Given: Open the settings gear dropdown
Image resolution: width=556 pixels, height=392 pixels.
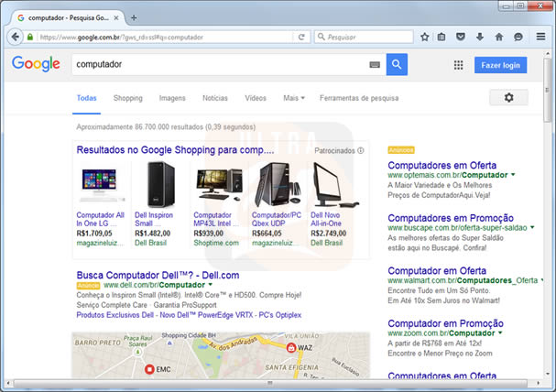Looking at the screenshot, I should pyautogui.click(x=508, y=98).
